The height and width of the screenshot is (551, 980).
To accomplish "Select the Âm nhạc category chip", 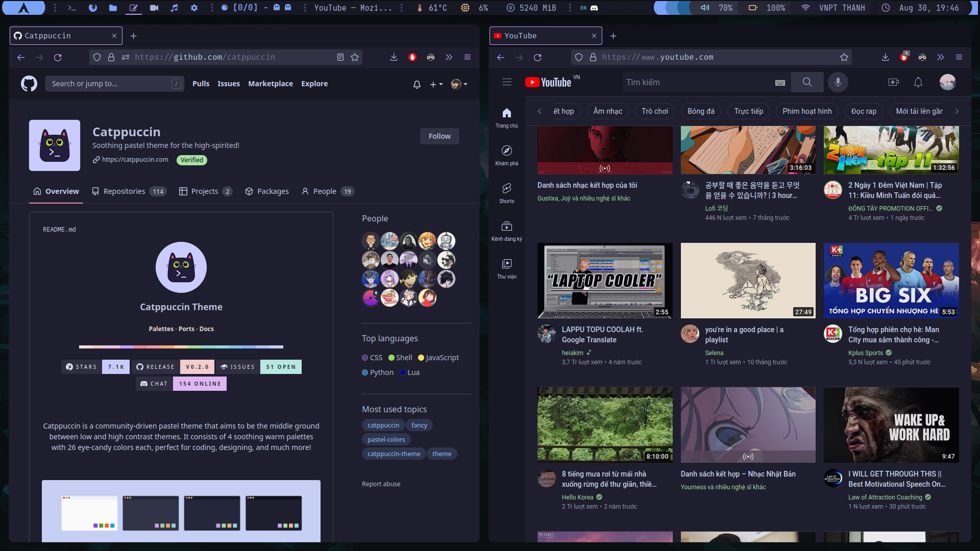I will (607, 111).
